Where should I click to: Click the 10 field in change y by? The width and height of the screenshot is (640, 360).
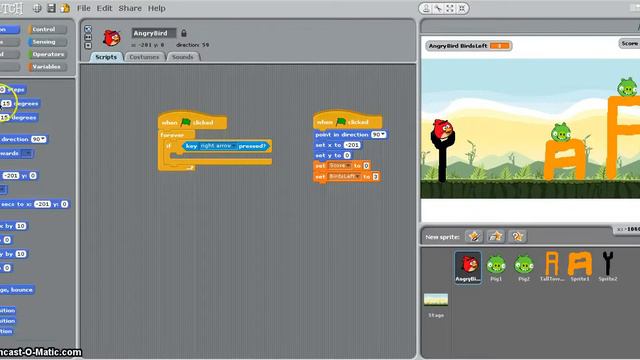[21, 254]
